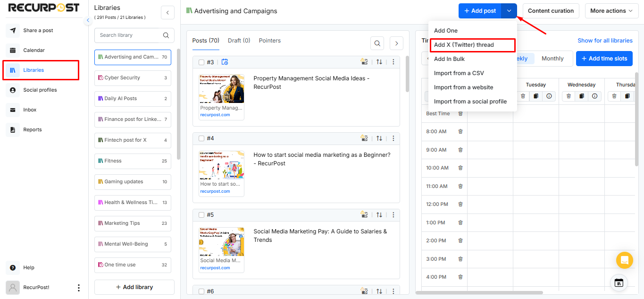Click the warning edit icon on post #3
The image size is (644, 299).
point(364,62)
